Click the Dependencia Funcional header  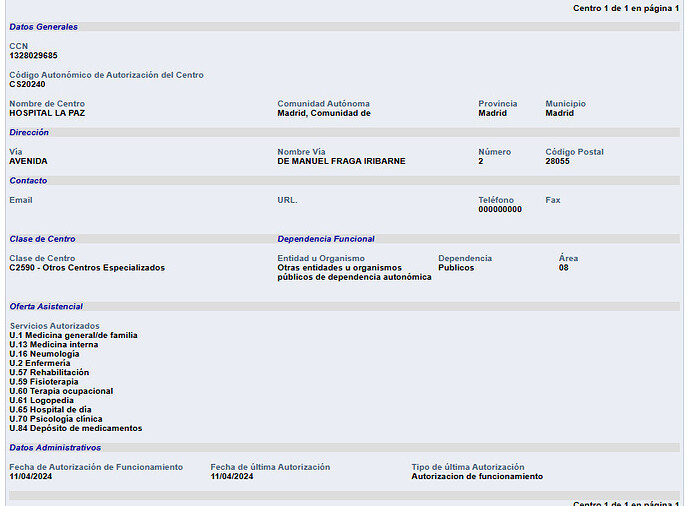tap(326, 239)
